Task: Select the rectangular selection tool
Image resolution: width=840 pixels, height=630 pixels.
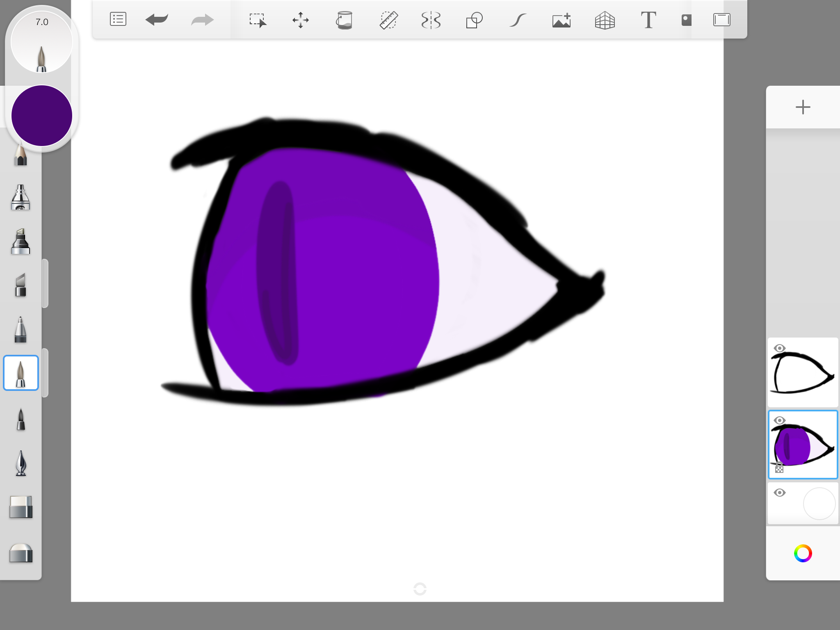Action: click(x=258, y=20)
